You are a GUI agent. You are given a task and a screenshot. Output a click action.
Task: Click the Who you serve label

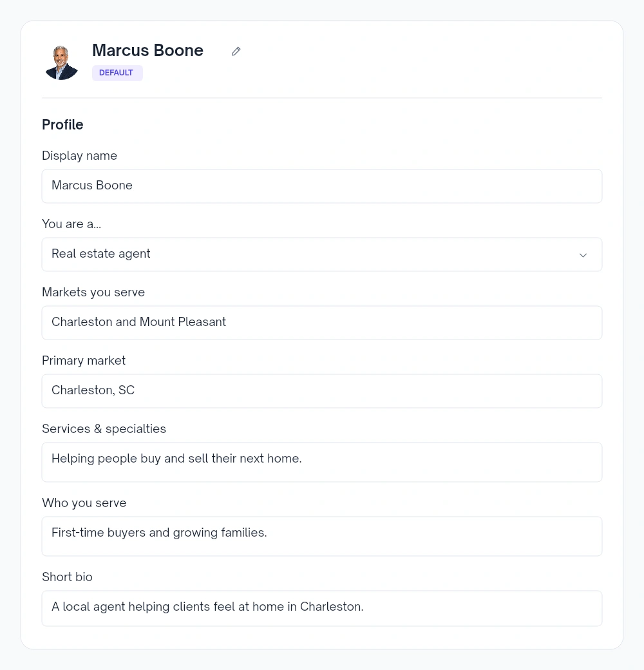tap(84, 503)
